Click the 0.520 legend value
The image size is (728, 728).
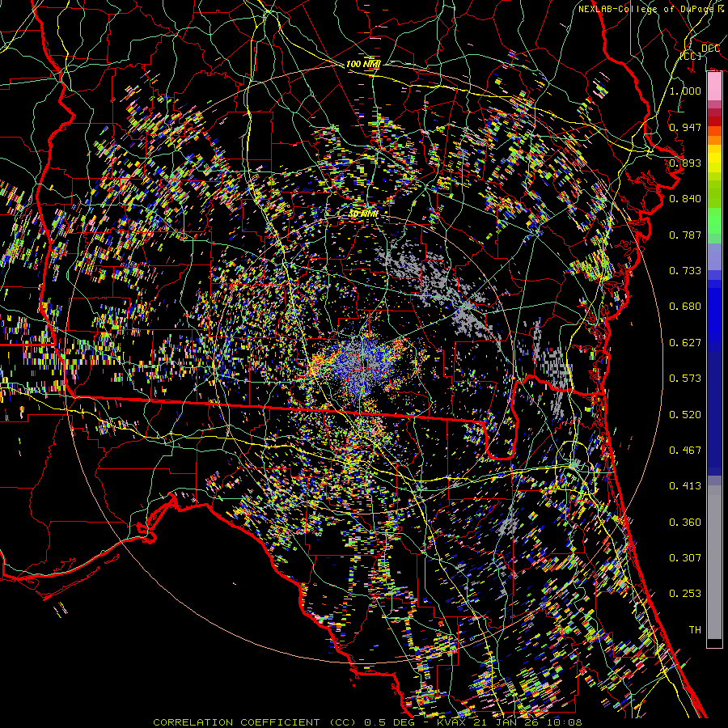pos(685,414)
